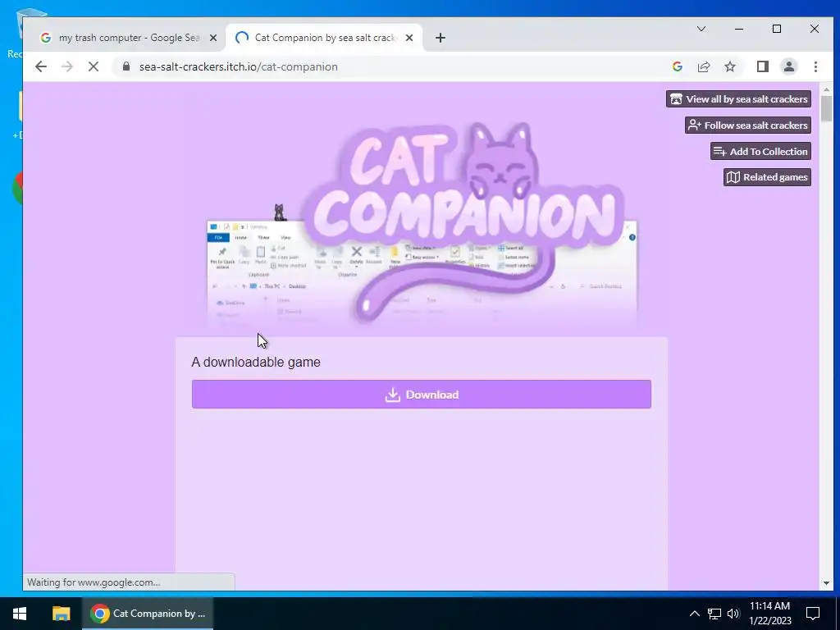Click the Cat Companion banner image
This screenshot has width=840, height=630.
[x=422, y=222]
